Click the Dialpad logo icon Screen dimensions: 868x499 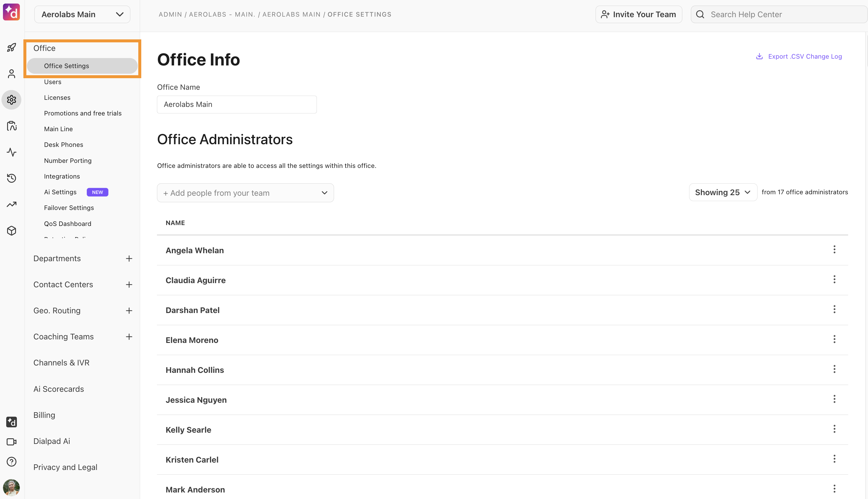11,12
